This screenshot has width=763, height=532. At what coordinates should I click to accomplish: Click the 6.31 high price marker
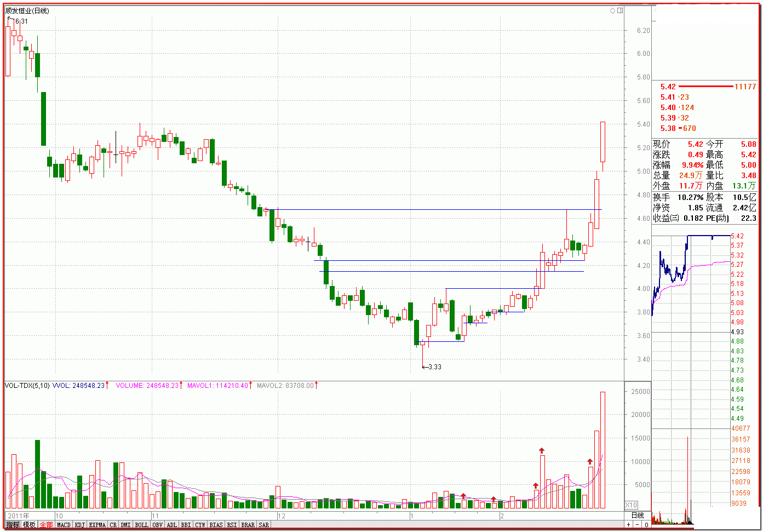pyautogui.click(x=21, y=21)
